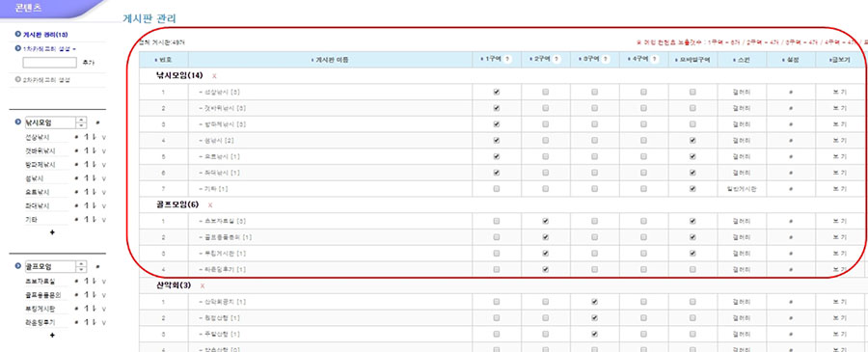Click the stepper beside 낚시모임 field

[81, 122]
